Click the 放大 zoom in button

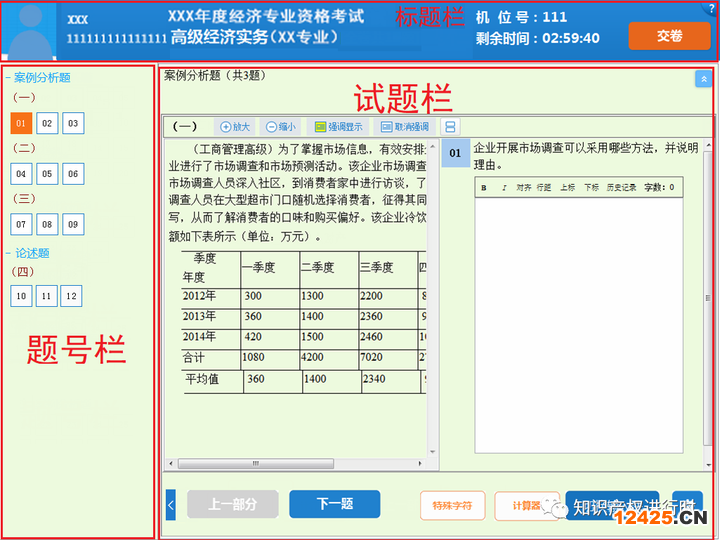coord(235,127)
